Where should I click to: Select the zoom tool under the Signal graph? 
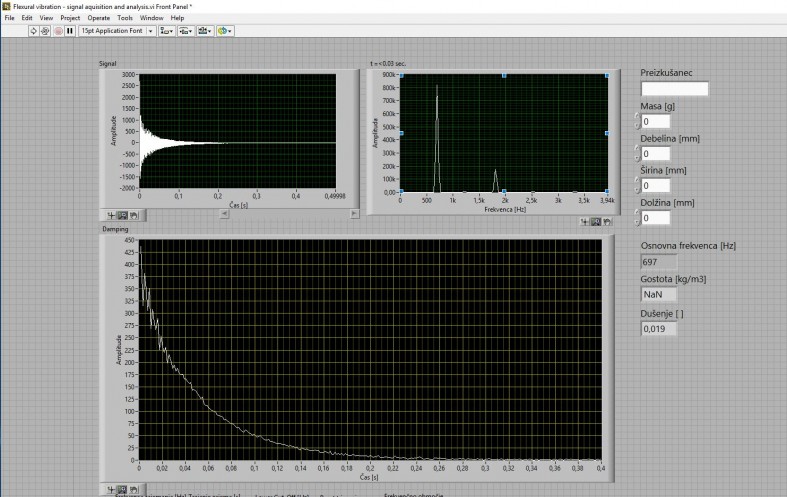[122, 214]
